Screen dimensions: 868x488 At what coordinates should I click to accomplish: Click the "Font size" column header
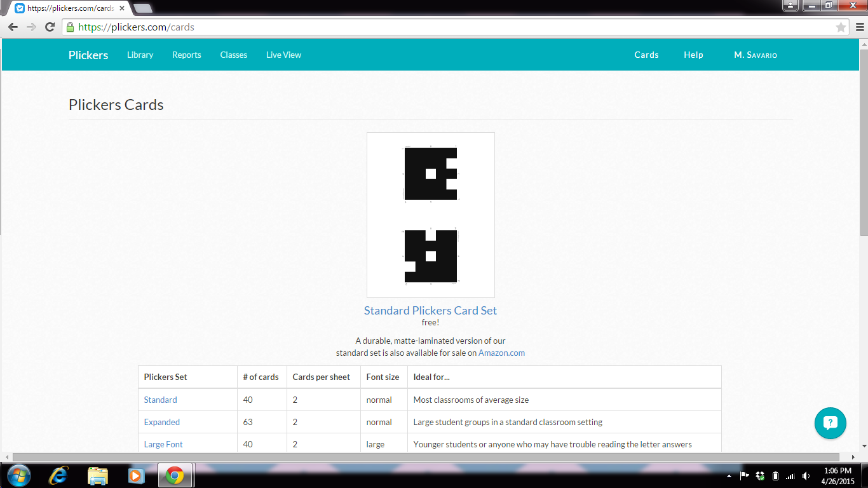(383, 377)
